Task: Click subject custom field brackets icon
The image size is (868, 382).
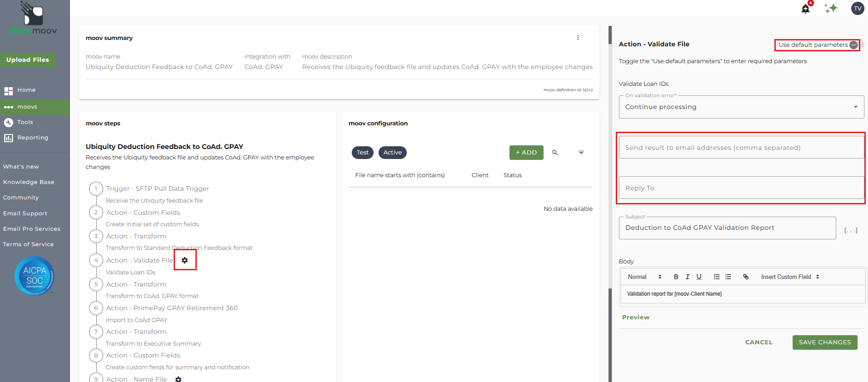Action: tap(851, 230)
